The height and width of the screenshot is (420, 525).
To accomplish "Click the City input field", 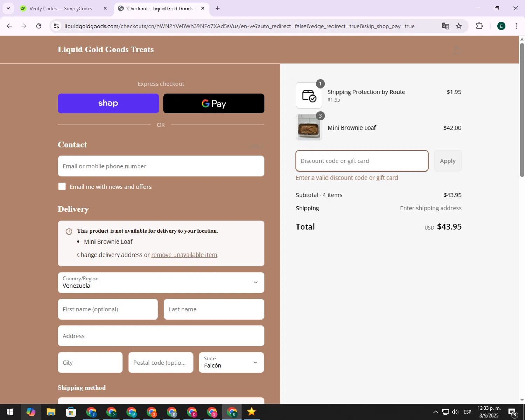I will (x=90, y=363).
